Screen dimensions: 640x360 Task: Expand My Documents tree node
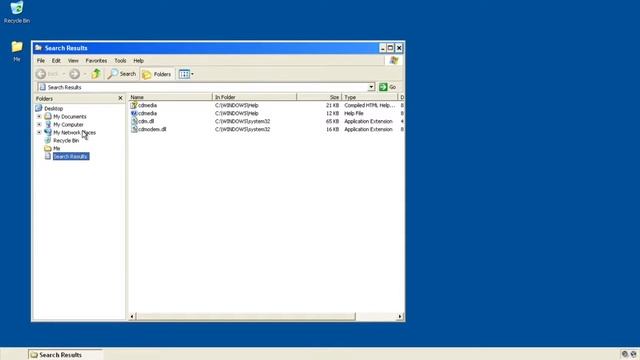[x=39, y=116]
